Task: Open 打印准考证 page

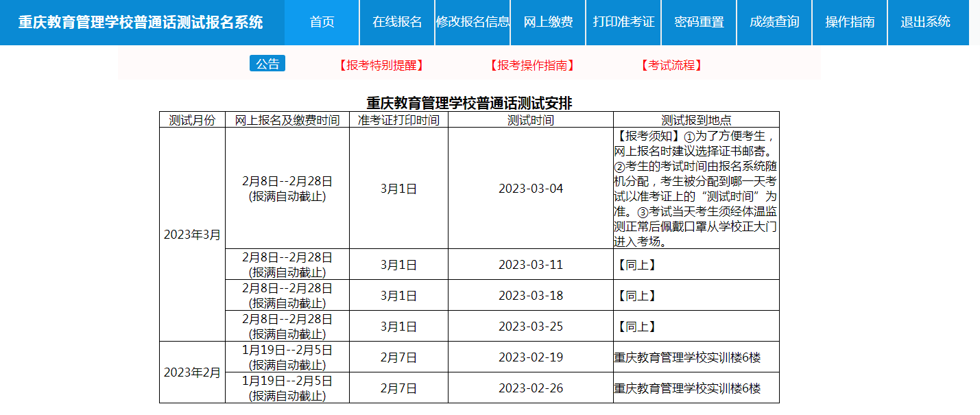Action: [x=623, y=22]
